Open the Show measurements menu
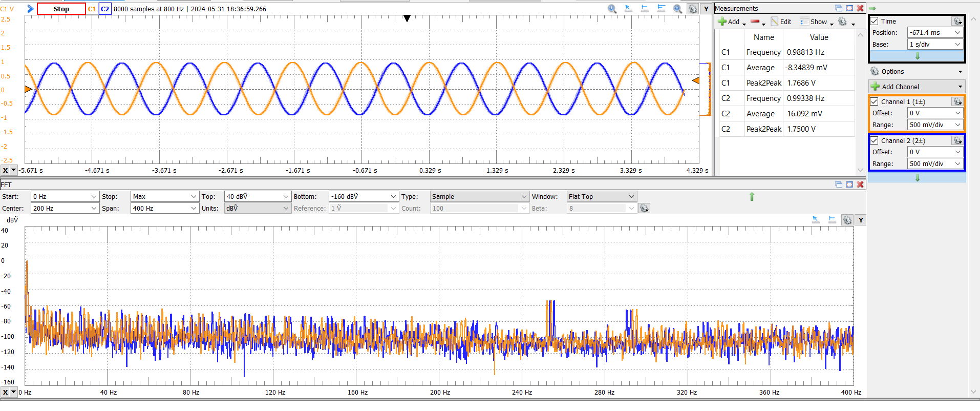The image size is (980, 411). [x=817, y=22]
